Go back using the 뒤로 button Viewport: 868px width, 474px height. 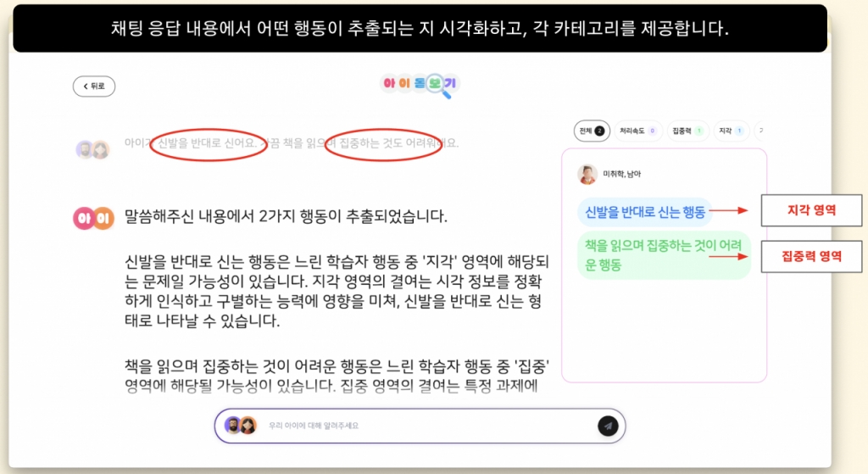(94, 86)
